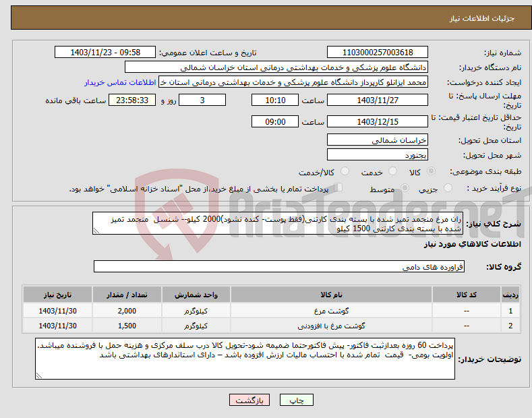The width and height of the screenshot is (532, 418).
Task: Click the announcement date field 1403/11/23 - 09:58
Action: [105, 53]
